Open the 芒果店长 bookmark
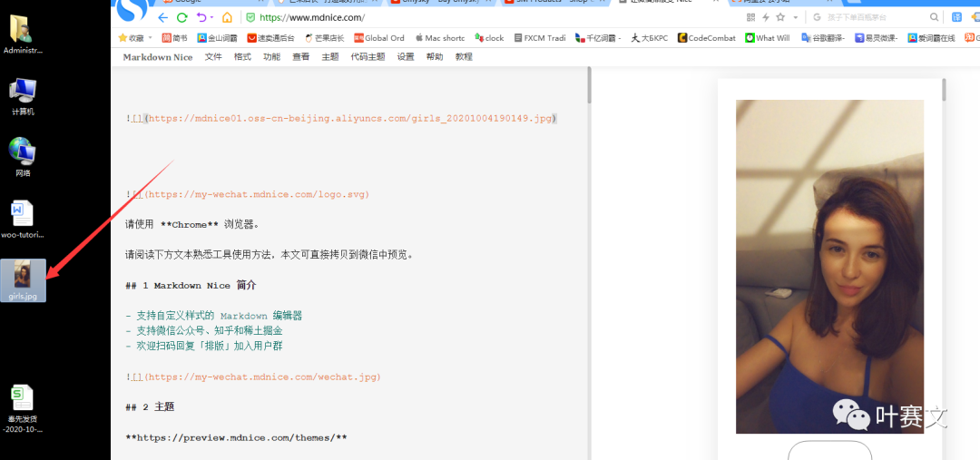980x460 pixels. click(x=324, y=38)
